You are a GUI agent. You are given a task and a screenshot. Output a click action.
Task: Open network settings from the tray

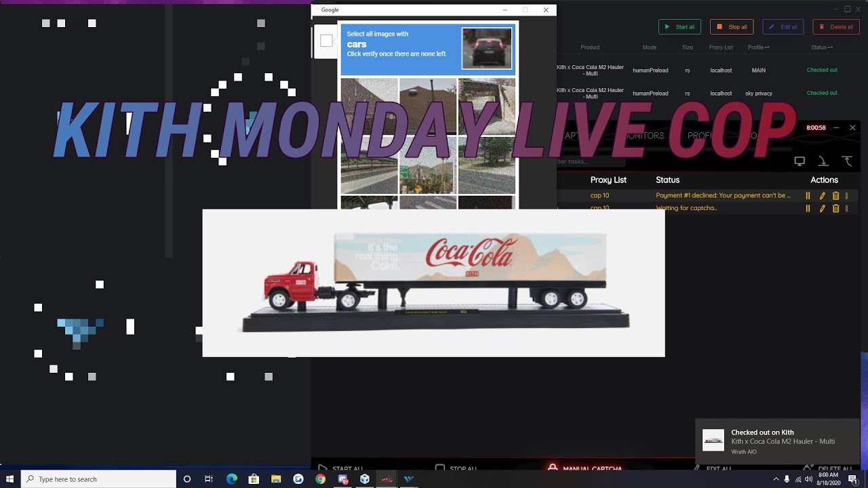(798, 479)
